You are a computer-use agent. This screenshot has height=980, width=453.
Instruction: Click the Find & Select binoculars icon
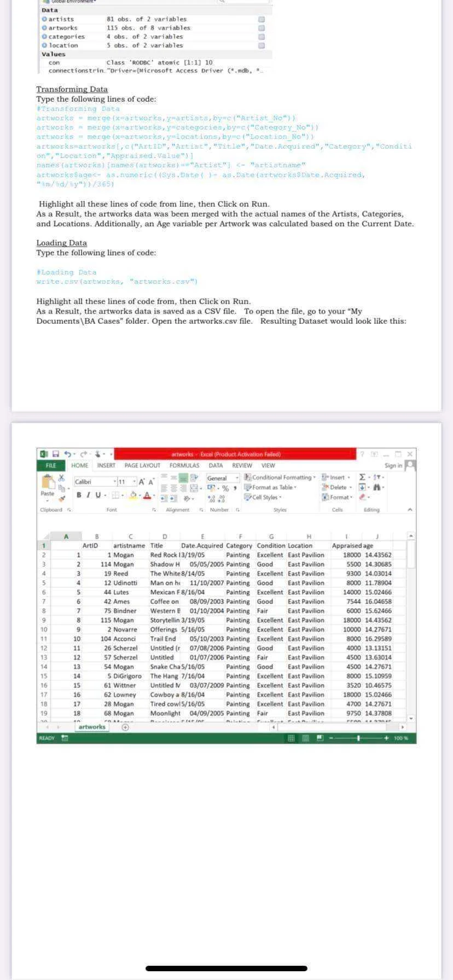coord(377,487)
